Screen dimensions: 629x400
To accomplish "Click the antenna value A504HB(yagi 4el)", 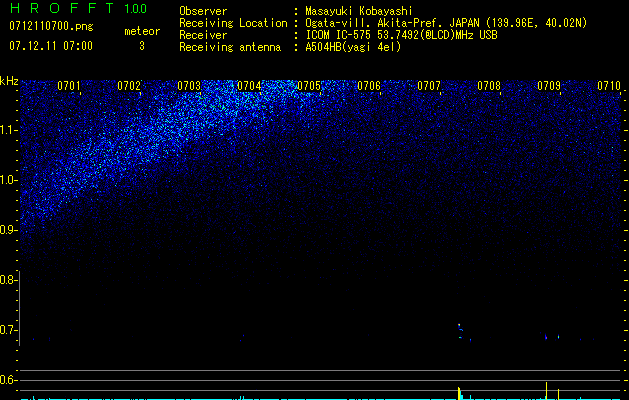I will [353, 47].
